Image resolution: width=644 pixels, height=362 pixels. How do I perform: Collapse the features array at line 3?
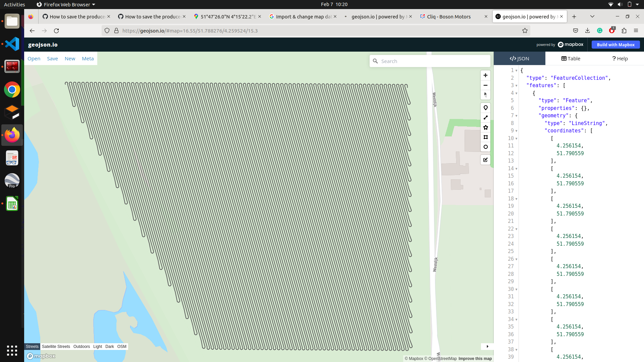point(517,85)
